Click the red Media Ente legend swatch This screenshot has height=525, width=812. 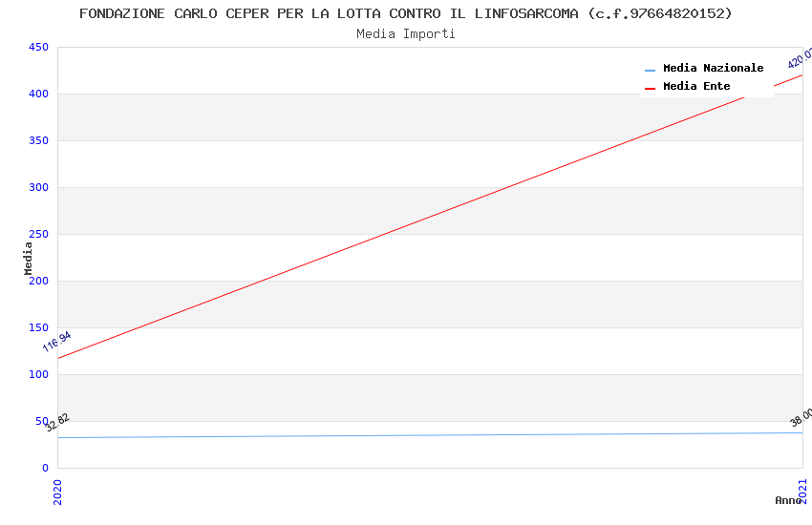pos(650,88)
